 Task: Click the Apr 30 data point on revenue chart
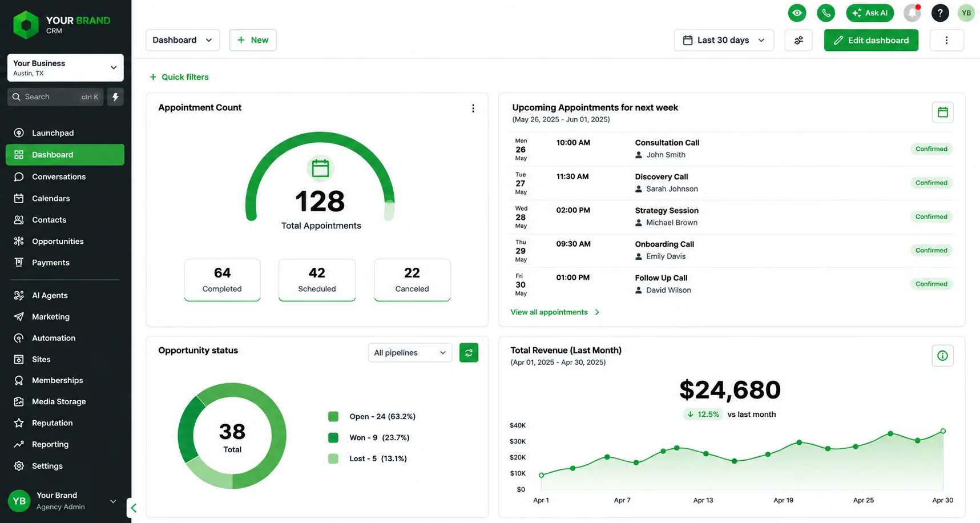click(x=943, y=431)
